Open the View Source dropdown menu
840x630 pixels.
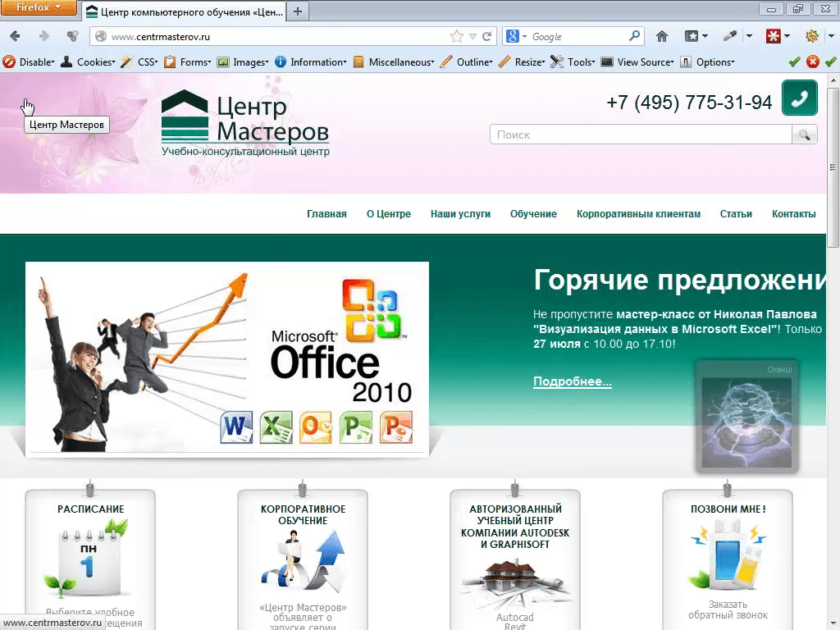(x=637, y=62)
